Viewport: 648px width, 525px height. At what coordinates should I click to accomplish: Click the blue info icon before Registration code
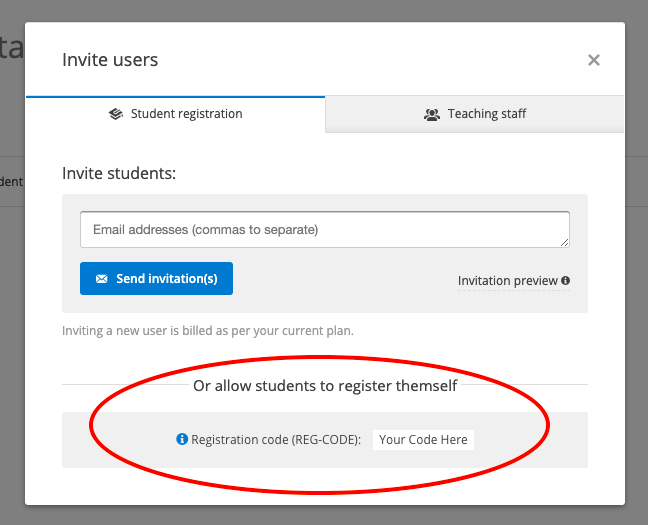(182, 439)
